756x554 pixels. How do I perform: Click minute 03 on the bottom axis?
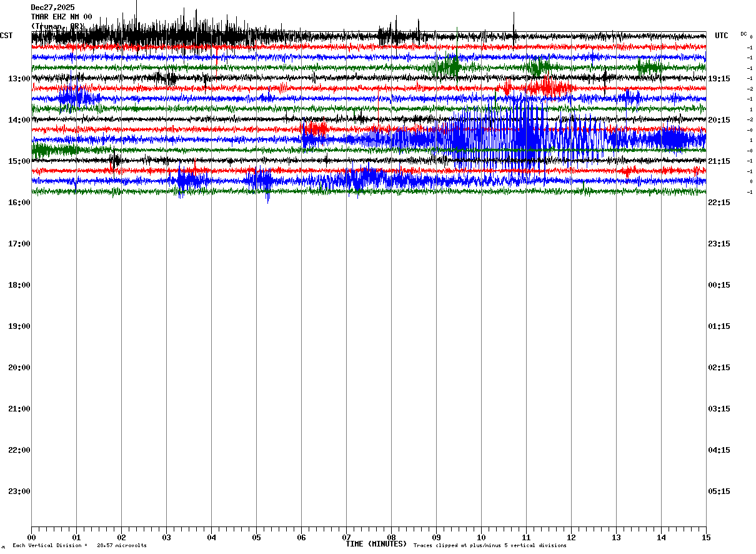coord(166,537)
